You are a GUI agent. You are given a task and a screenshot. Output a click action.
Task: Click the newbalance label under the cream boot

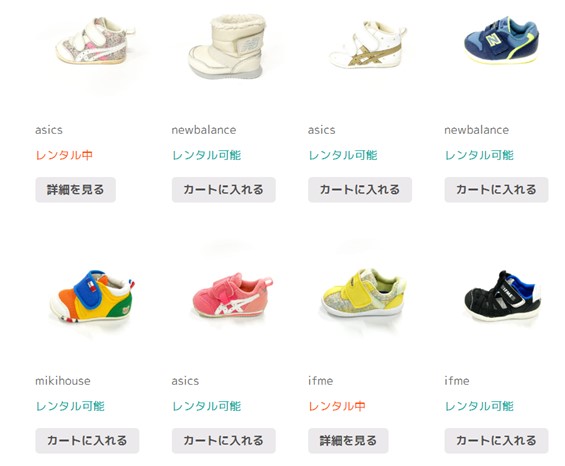coord(204,130)
